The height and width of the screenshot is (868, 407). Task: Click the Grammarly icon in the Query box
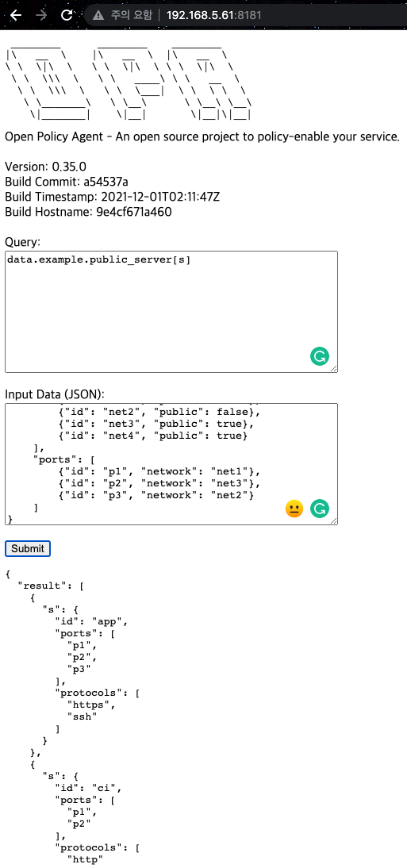coord(320,356)
